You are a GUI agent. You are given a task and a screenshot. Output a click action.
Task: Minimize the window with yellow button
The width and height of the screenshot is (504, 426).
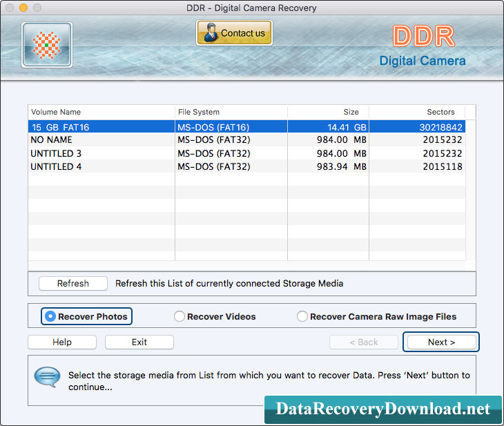coord(23,8)
